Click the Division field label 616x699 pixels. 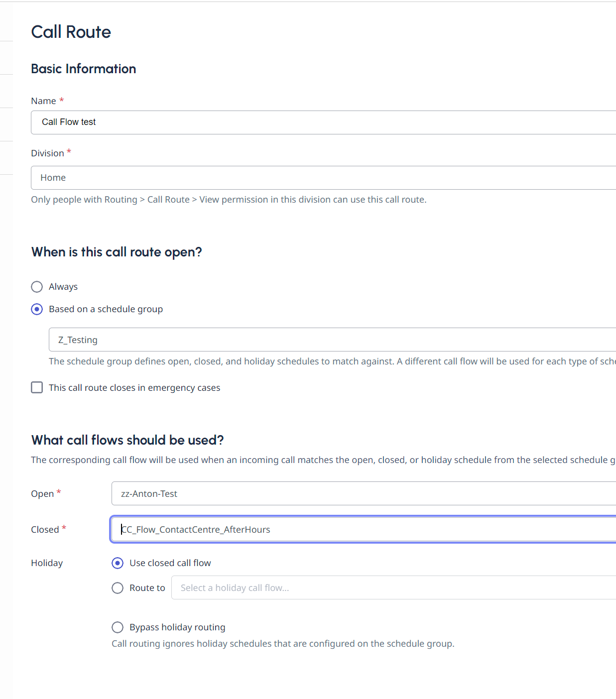47,153
